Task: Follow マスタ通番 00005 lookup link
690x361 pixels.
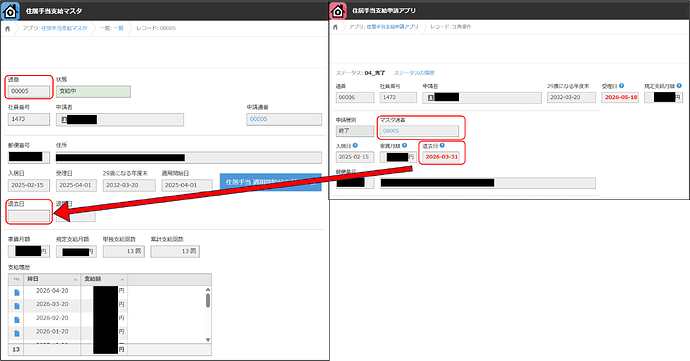Action: pyautogui.click(x=391, y=131)
